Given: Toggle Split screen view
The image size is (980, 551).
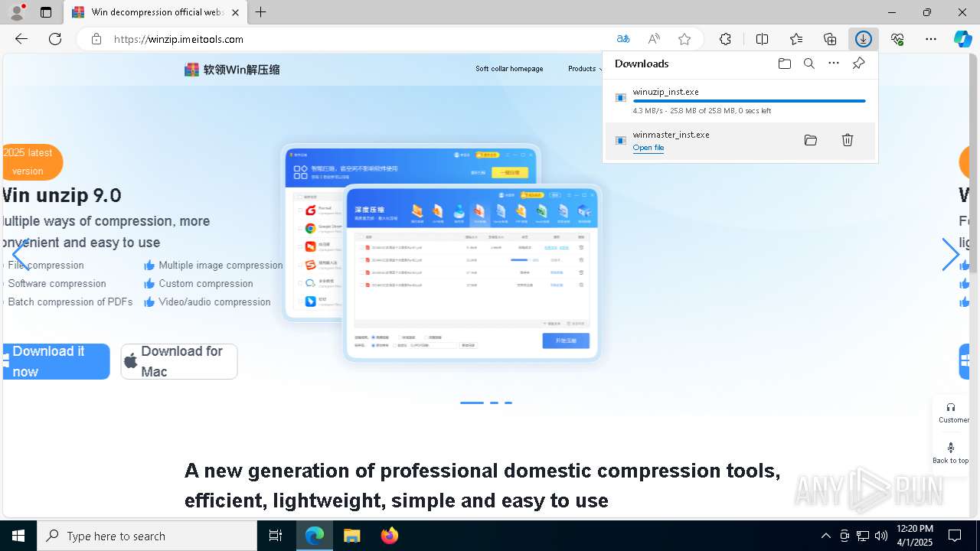Looking at the screenshot, I should [x=762, y=39].
